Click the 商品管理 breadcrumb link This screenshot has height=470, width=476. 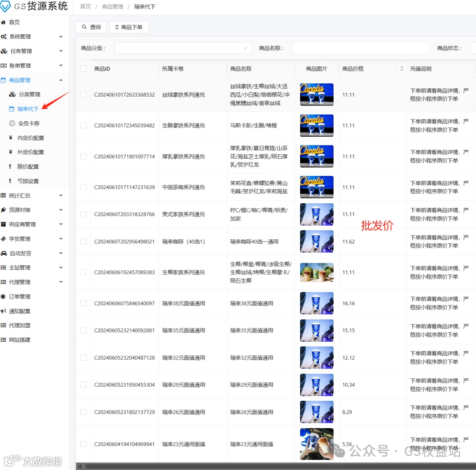[x=112, y=7]
